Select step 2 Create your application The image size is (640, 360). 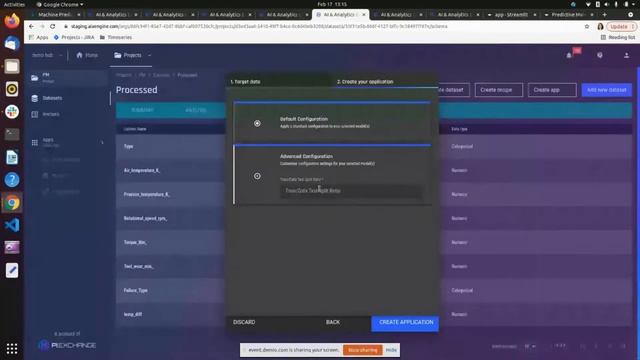pyautogui.click(x=365, y=82)
